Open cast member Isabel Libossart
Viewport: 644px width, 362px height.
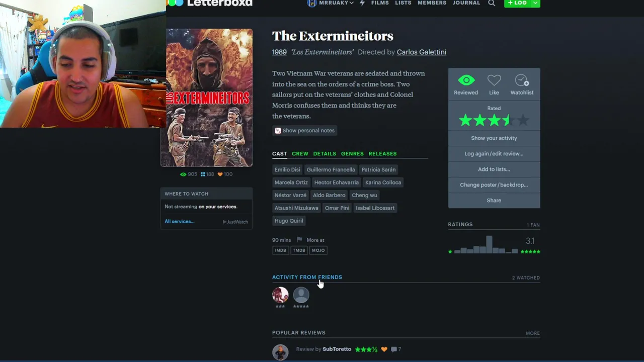(375, 208)
